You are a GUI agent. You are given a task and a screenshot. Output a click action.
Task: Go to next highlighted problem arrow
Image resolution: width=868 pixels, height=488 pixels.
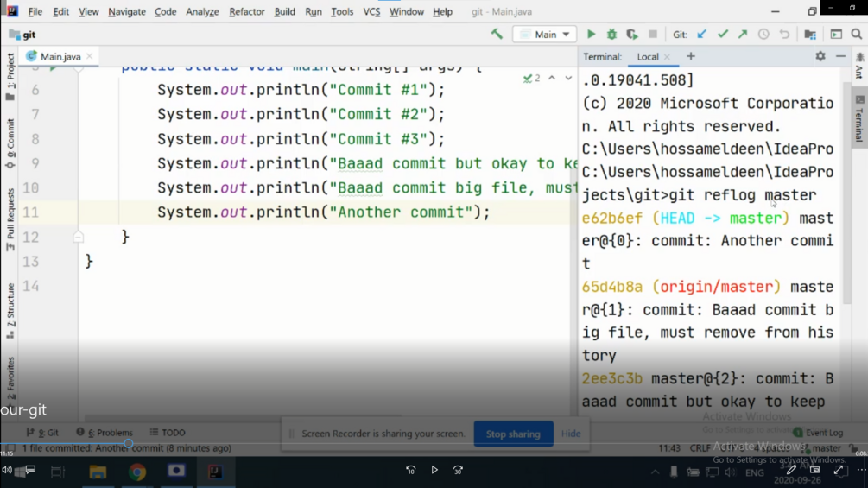pos(568,78)
